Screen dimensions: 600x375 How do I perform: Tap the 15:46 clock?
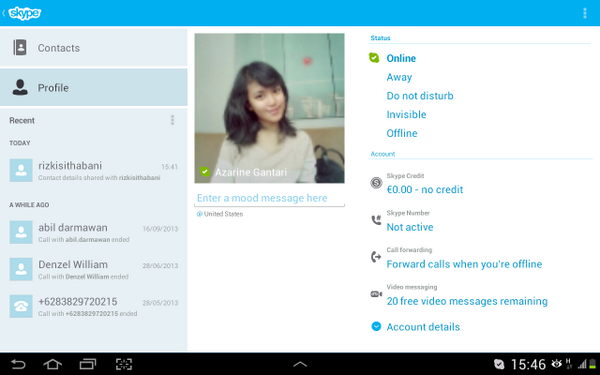[x=528, y=365]
